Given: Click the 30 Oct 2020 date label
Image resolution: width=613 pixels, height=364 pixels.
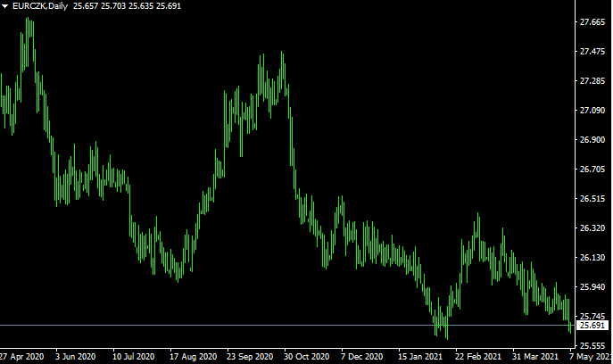Looking at the screenshot, I should pos(307,357).
